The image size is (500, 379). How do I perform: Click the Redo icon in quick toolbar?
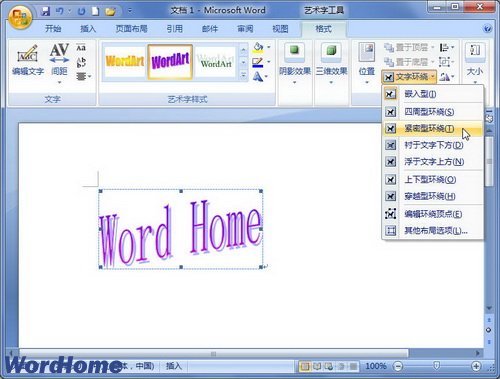click(x=81, y=12)
